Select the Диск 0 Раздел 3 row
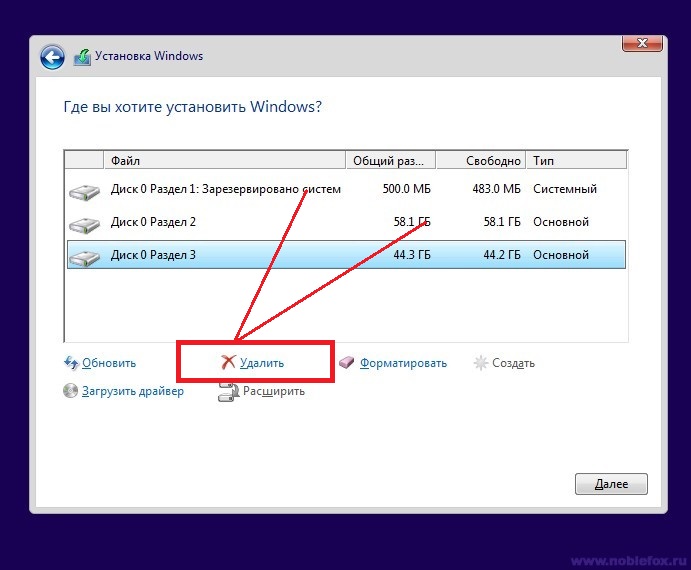This screenshot has height=570, width=691. (x=346, y=255)
